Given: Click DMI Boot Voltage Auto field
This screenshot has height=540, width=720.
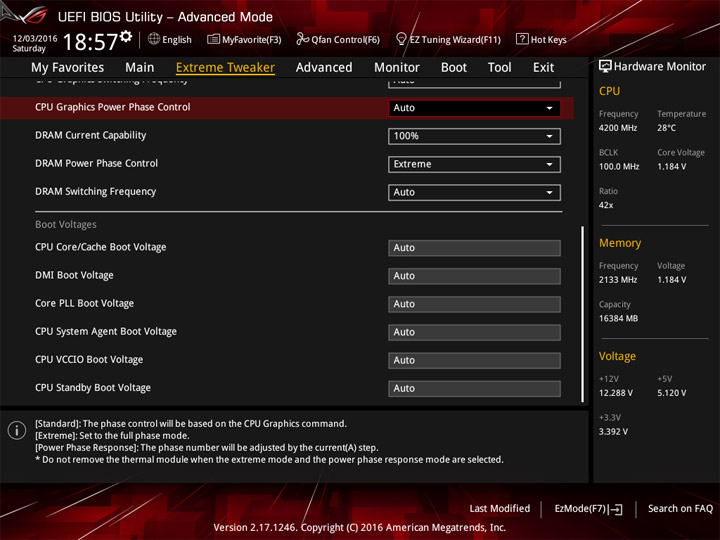Looking at the screenshot, I should 474,276.
